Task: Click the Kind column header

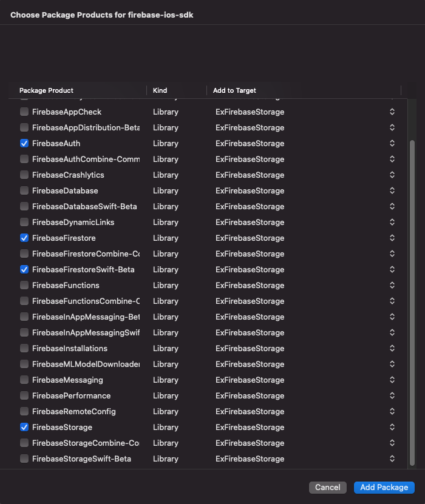Action: coord(160,90)
